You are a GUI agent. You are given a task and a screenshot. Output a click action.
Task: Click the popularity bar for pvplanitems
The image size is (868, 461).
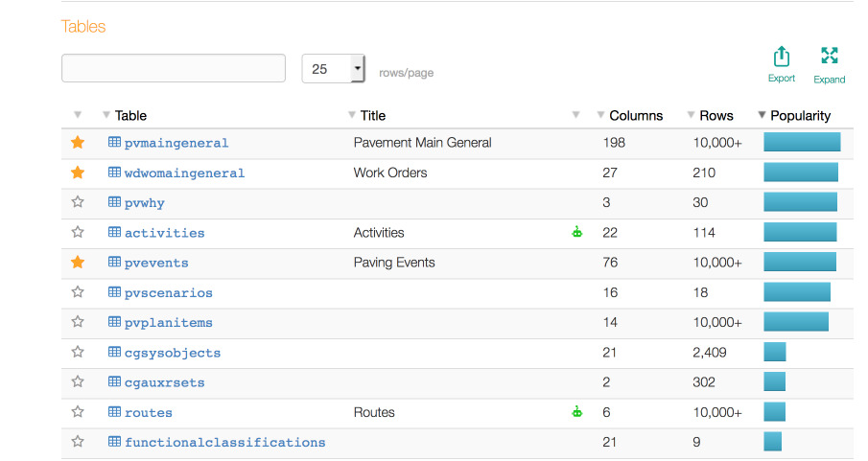(795, 322)
